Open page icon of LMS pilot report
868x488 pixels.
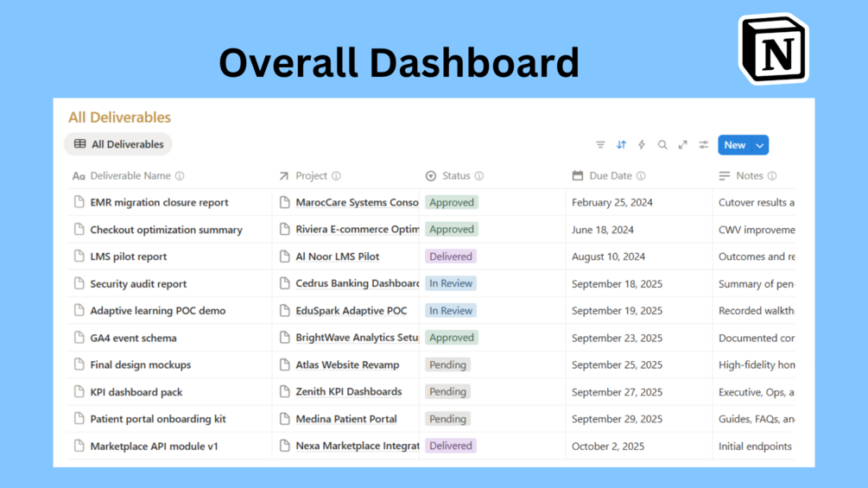pyautogui.click(x=79, y=257)
